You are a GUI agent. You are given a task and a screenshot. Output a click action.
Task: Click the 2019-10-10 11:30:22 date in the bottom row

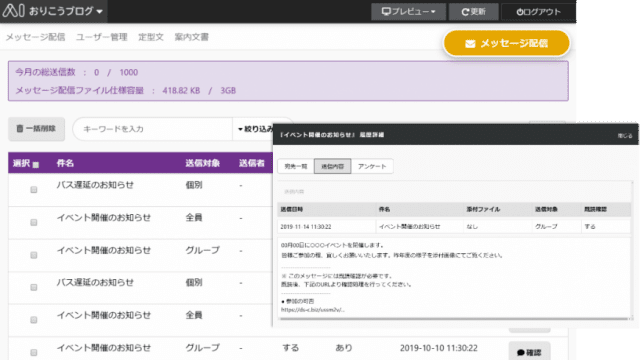(439, 348)
